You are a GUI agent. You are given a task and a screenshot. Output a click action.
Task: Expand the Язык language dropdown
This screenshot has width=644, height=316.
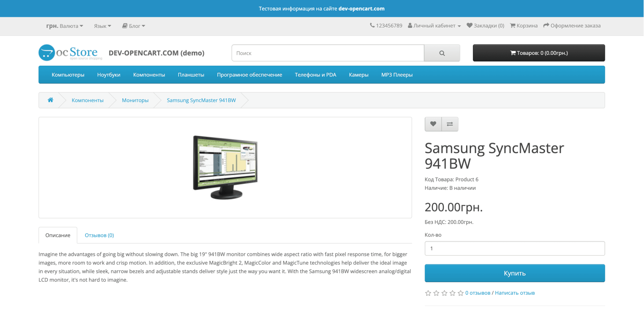pyautogui.click(x=103, y=26)
